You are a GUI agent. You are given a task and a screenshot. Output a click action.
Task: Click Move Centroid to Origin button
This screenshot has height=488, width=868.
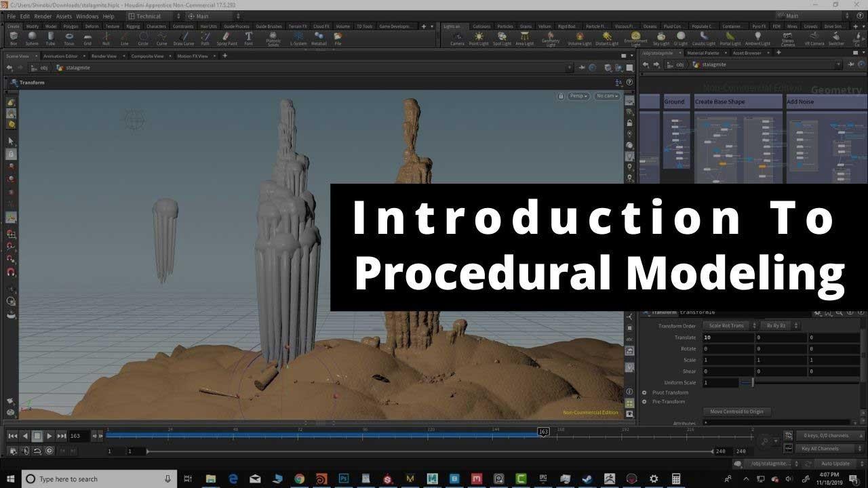coord(737,411)
